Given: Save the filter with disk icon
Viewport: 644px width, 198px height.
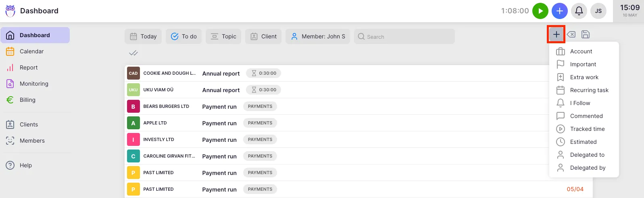Looking at the screenshot, I should (586, 34).
